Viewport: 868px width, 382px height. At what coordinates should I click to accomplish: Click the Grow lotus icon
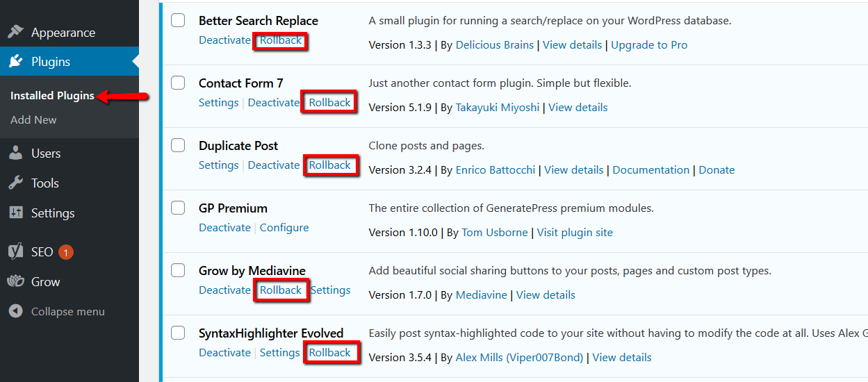click(16, 282)
